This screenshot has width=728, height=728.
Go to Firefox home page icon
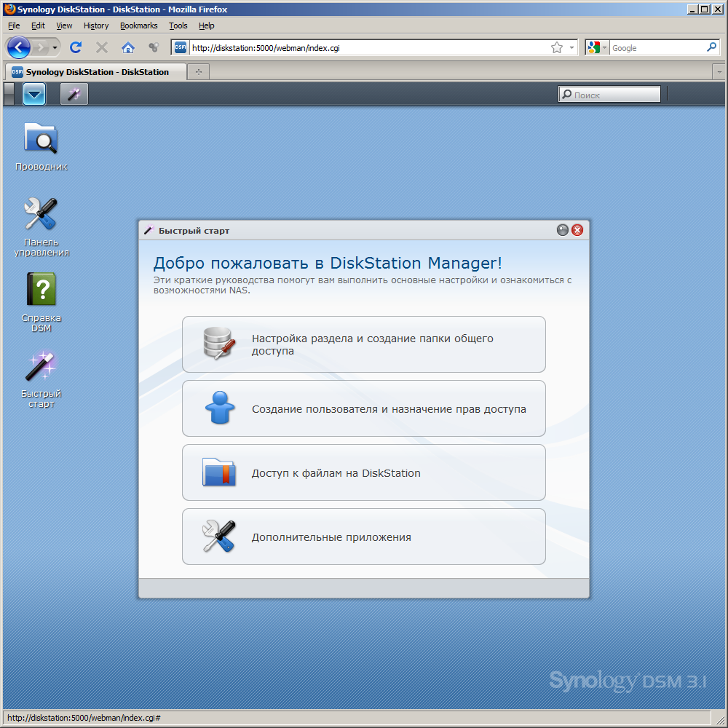pyautogui.click(x=127, y=47)
